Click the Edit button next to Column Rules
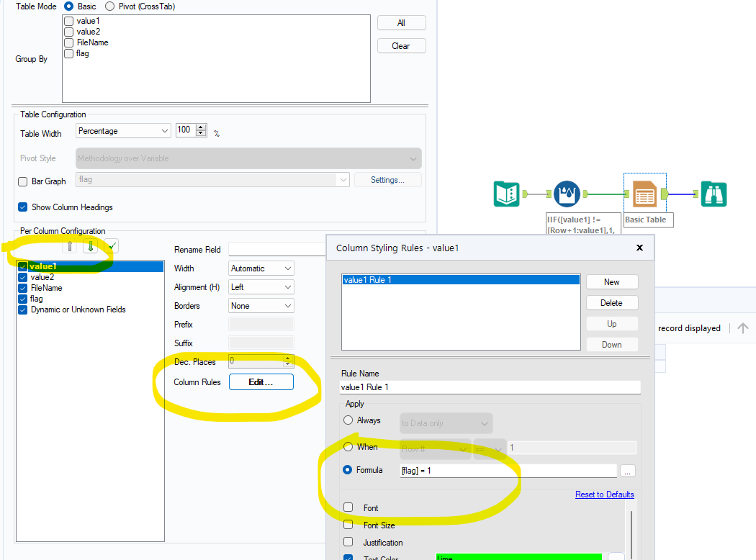756x560 pixels. coord(261,381)
